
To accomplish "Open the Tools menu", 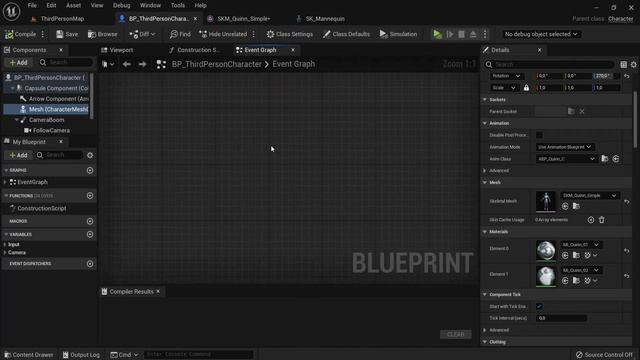I will point(178,5).
